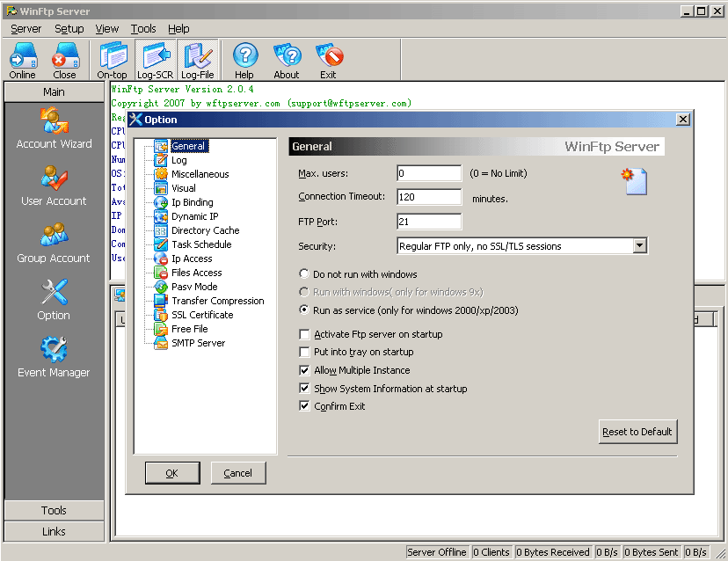Click the Reset to Default button

click(x=637, y=432)
